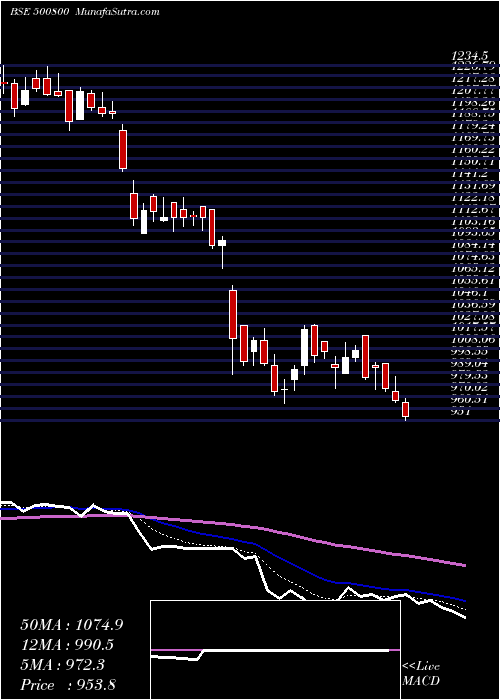Click the pink 50MA line at its right end
Screen dimensions: 500x700
click(463, 565)
